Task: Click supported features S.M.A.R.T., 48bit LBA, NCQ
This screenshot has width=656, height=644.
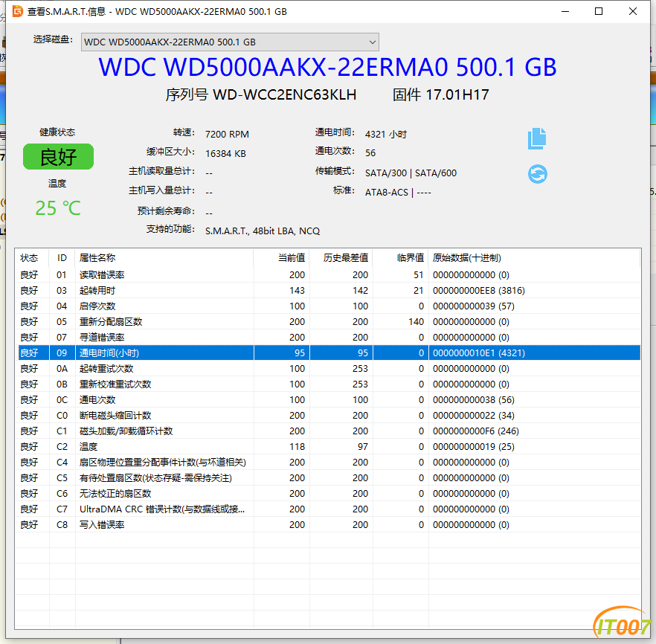Action: coord(263,231)
